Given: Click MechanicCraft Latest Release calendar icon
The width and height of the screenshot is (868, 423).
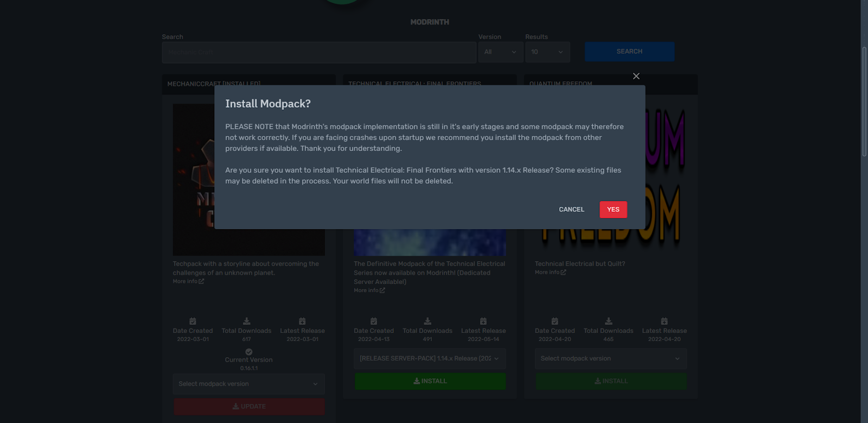Looking at the screenshot, I should tap(302, 321).
